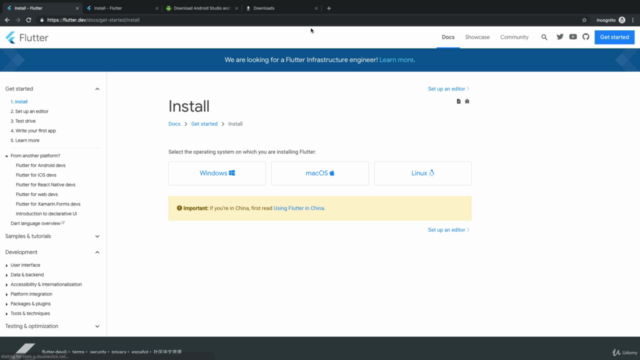Expand Accessibility & internationalization tree item
Viewport: 640px width, 360px height.
point(7,284)
